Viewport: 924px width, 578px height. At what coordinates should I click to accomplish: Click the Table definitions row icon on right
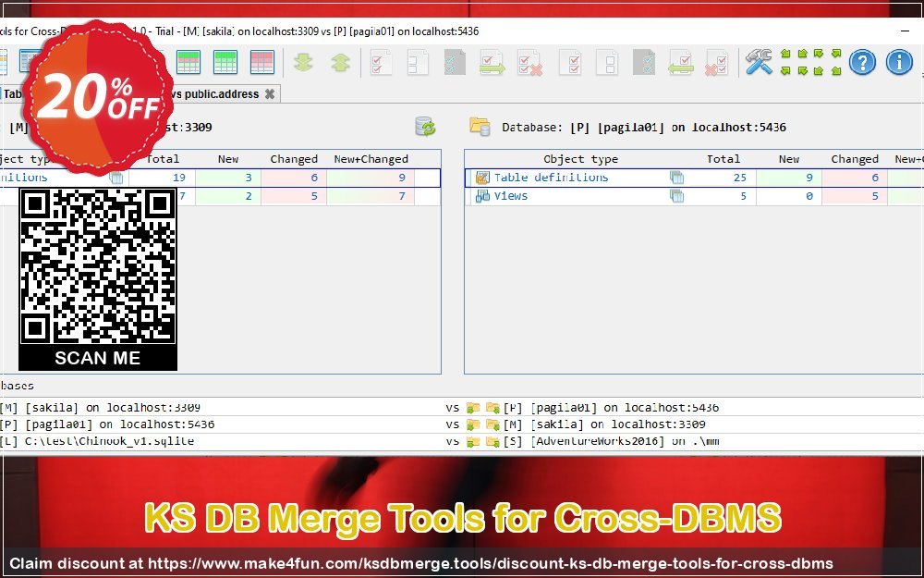point(482,177)
